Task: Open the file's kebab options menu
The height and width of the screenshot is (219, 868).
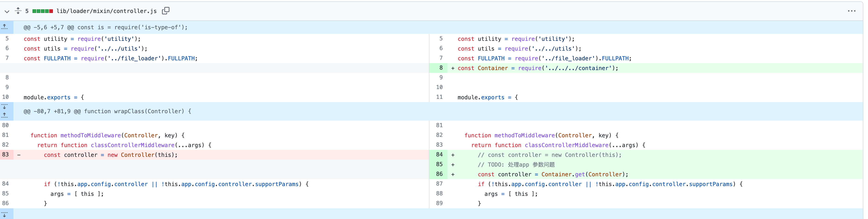Action: [852, 11]
